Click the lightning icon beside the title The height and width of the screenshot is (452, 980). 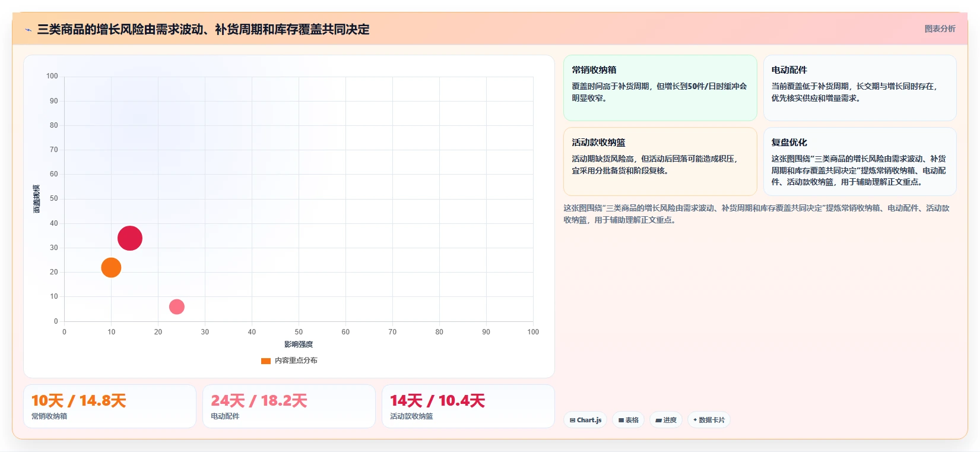(x=28, y=30)
